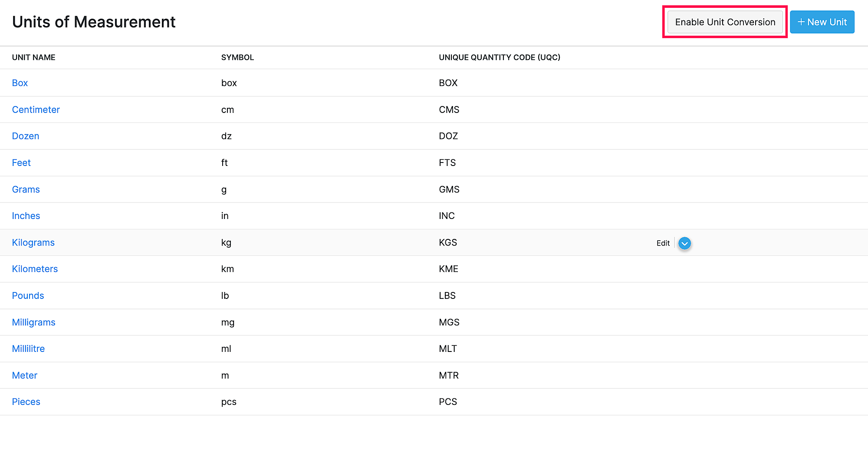The width and height of the screenshot is (868, 464).
Task: Open the Centimeter unit link
Action: tap(36, 110)
